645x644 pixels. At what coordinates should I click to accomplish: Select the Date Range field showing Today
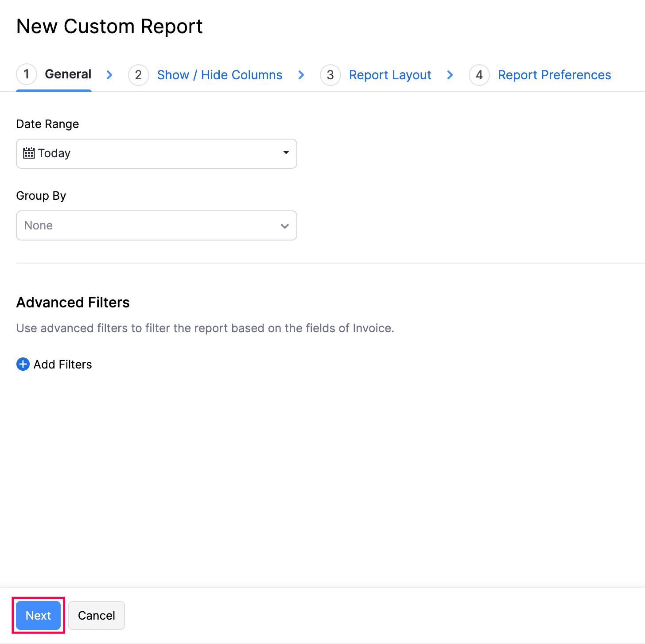tap(156, 153)
